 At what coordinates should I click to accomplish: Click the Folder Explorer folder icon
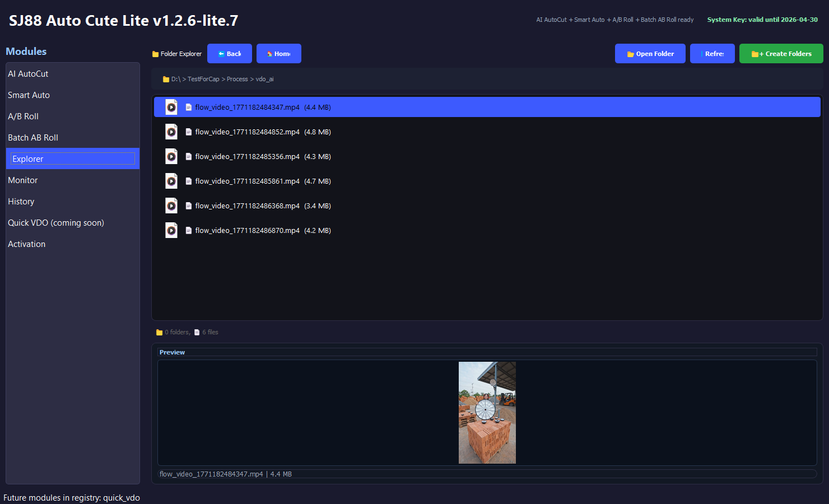coord(155,53)
